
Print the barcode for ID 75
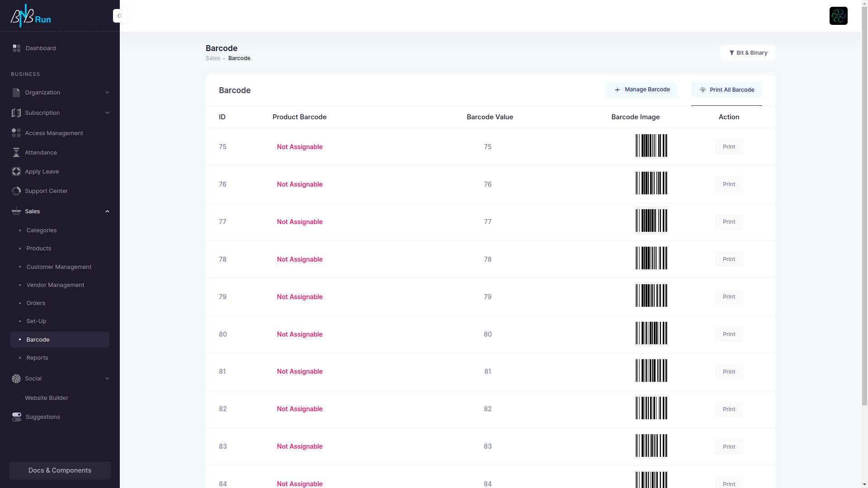(x=729, y=147)
